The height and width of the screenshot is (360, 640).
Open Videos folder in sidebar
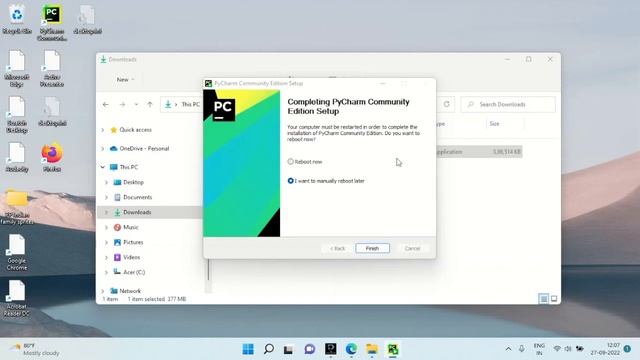coord(127,257)
